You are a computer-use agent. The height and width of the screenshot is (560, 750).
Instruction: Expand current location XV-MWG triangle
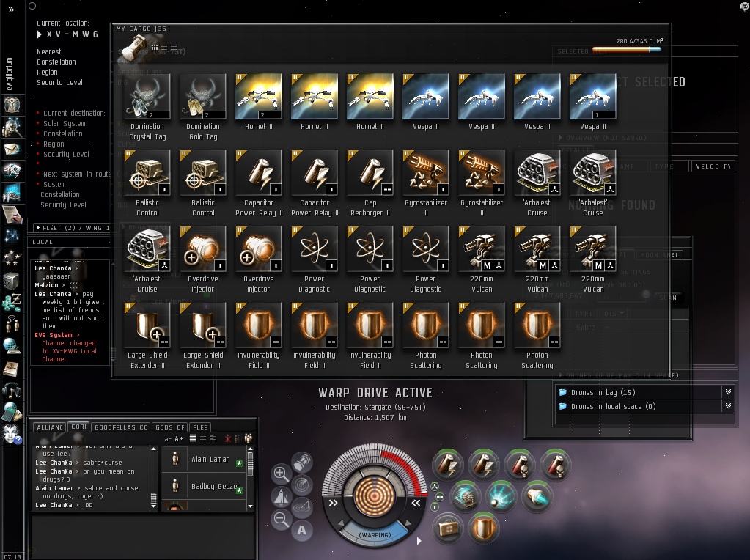pyautogui.click(x=40, y=34)
